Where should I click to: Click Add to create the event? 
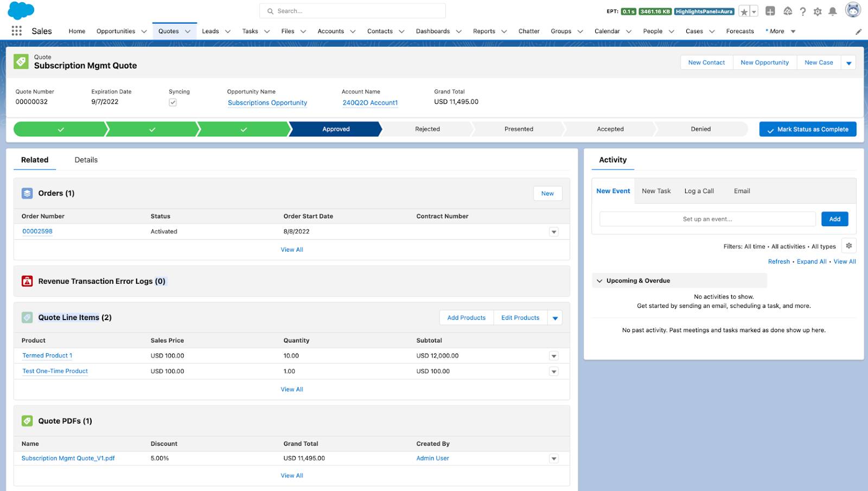(835, 219)
